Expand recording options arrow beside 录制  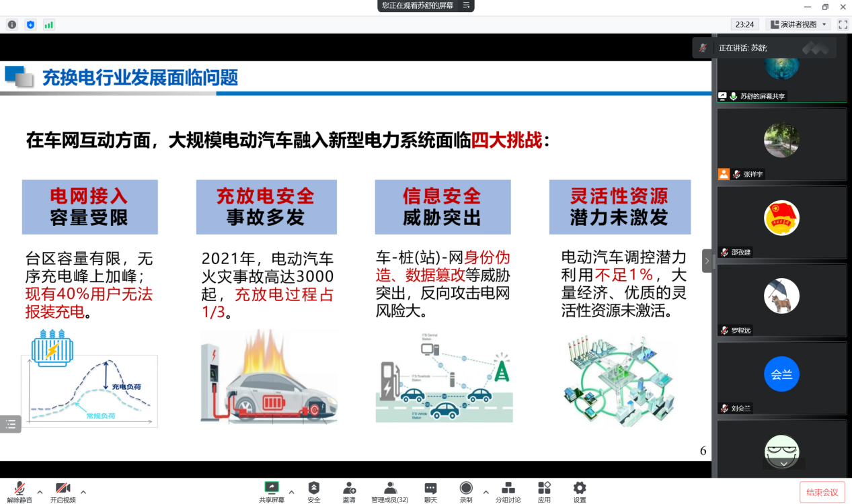(x=486, y=492)
